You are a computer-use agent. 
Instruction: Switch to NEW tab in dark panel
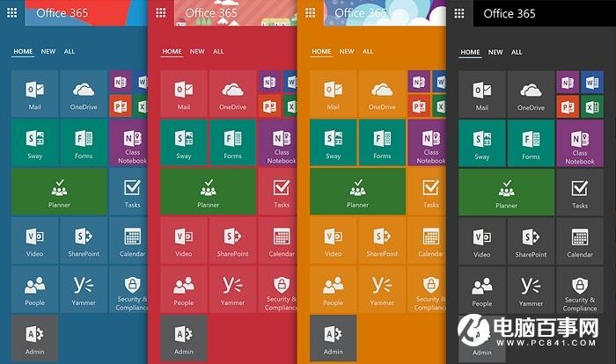[x=495, y=52]
